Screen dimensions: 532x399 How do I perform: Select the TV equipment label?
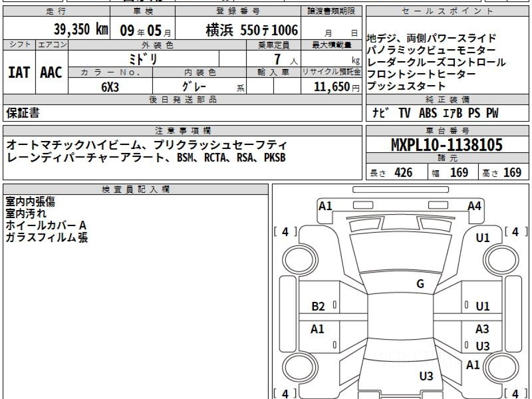(x=405, y=113)
